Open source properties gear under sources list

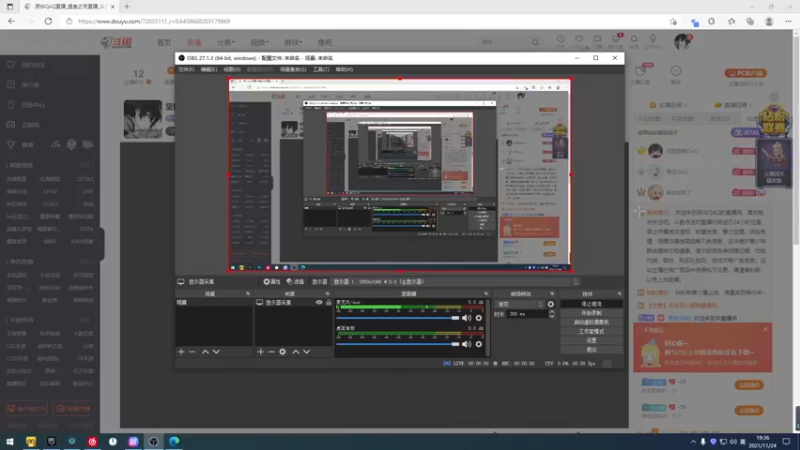pos(283,352)
